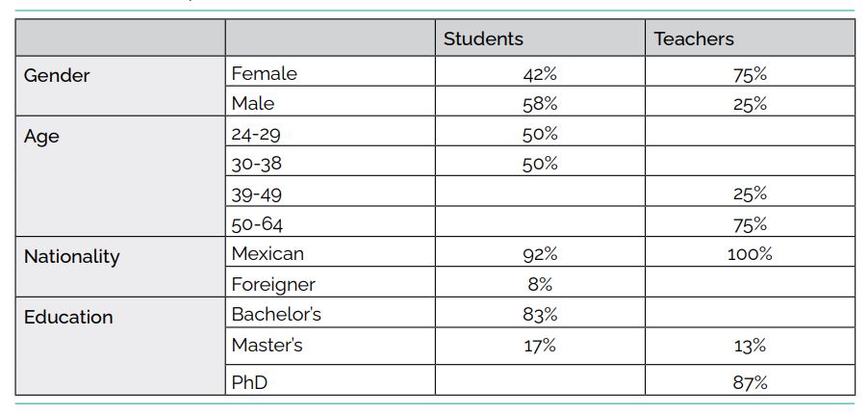868x414 pixels.
Task: Click the 13% Master's teachers value
Action: pos(750,347)
